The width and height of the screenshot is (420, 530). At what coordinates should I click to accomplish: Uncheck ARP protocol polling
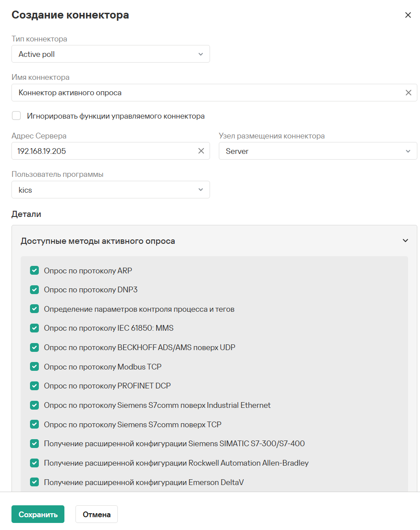coord(34,270)
